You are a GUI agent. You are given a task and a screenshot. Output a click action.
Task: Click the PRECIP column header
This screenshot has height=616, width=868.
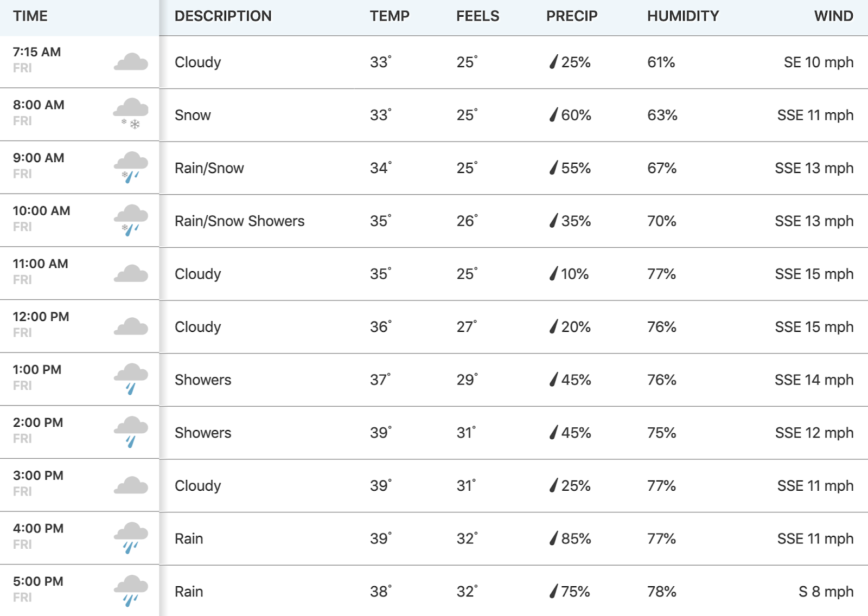point(572,16)
